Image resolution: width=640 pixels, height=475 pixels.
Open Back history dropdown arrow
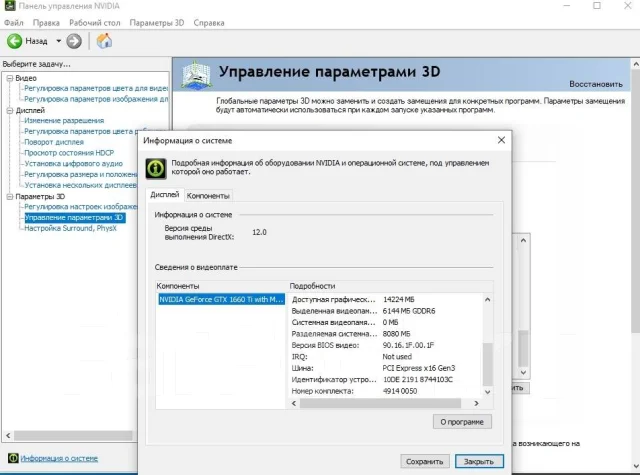pos(58,41)
